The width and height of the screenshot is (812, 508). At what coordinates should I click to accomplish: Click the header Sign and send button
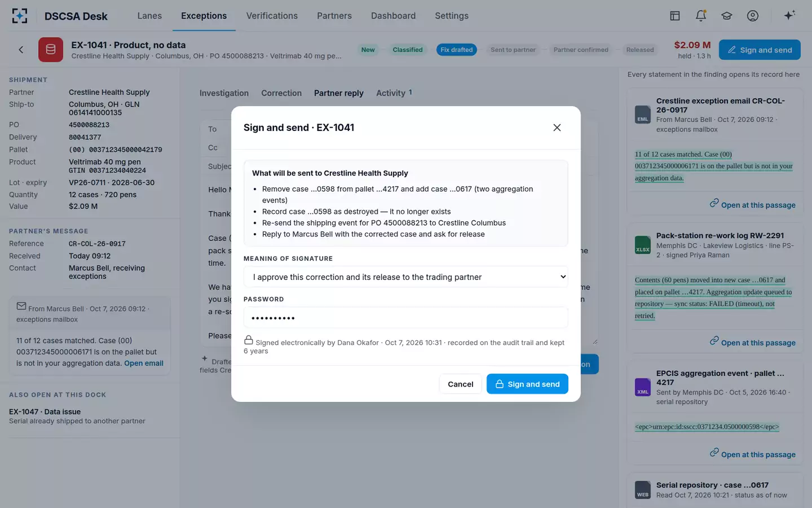coord(760,50)
